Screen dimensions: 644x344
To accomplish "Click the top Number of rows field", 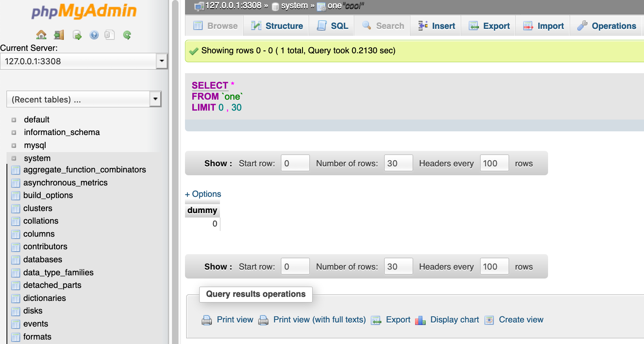I will (x=398, y=163).
